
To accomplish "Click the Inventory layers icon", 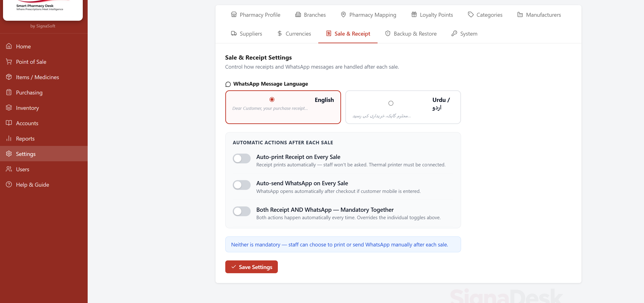I will point(9,108).
